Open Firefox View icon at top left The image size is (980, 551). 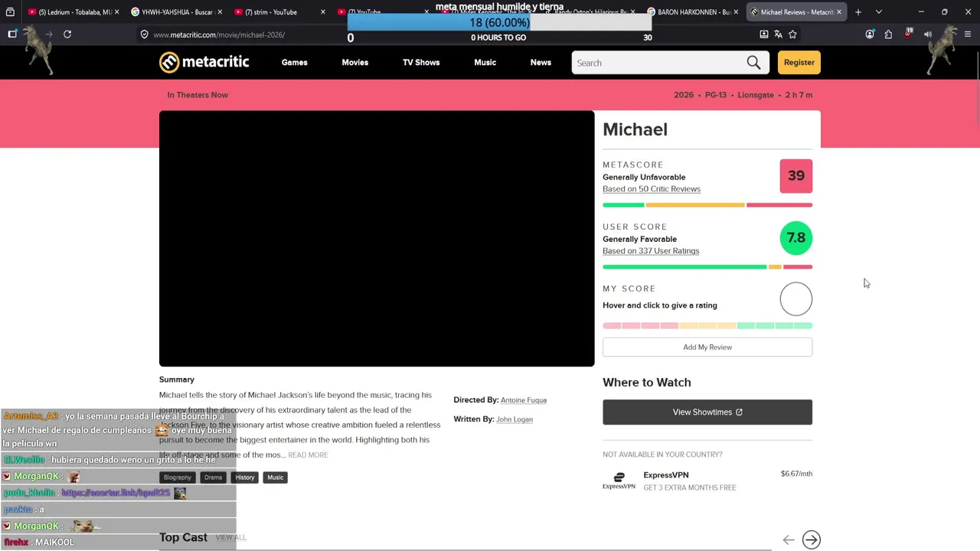(10, 12)
